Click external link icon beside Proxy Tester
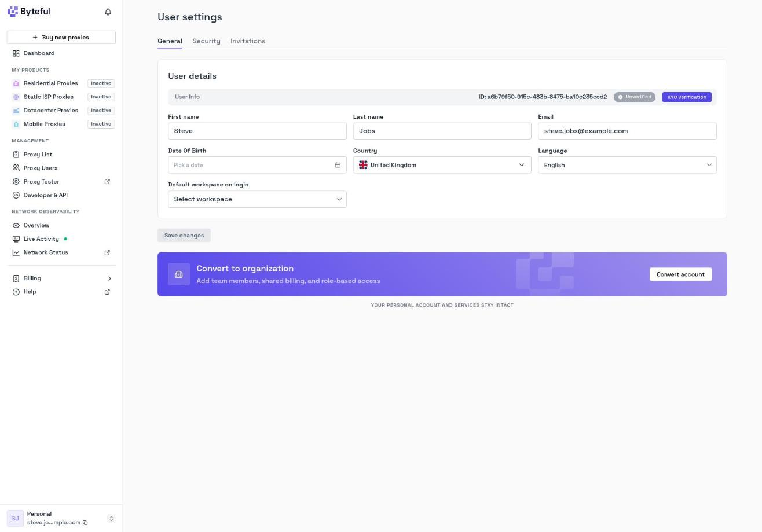762x532 pixels. click(107, 182)
